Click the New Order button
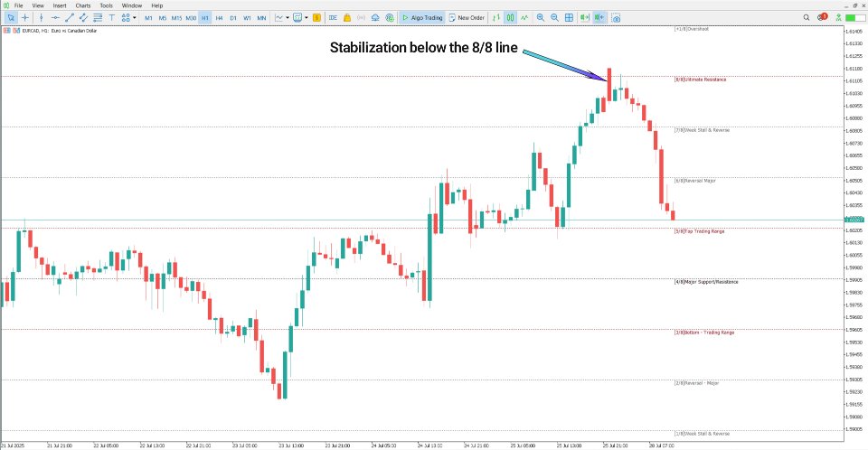Screen dimensions: 868x450 point(467,18)
